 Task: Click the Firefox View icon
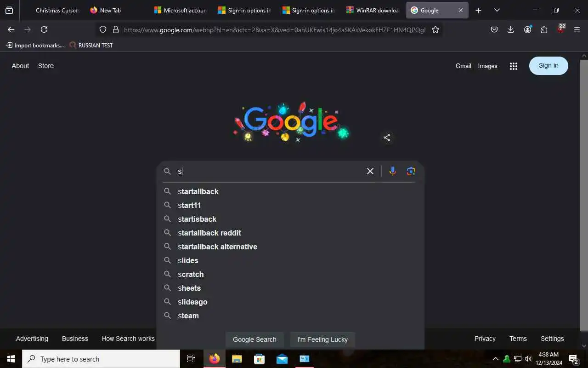point(9,10)
